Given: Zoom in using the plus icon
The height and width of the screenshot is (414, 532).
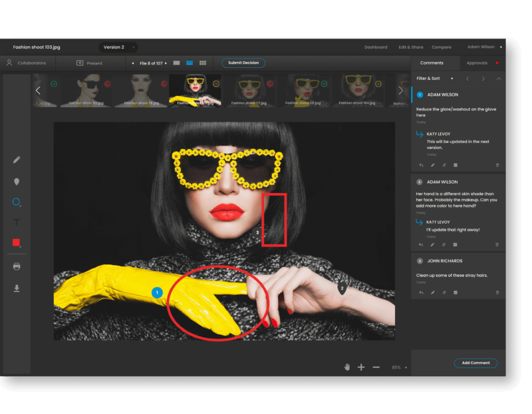Looking at the screenshot, I should (x=360, y=367).
